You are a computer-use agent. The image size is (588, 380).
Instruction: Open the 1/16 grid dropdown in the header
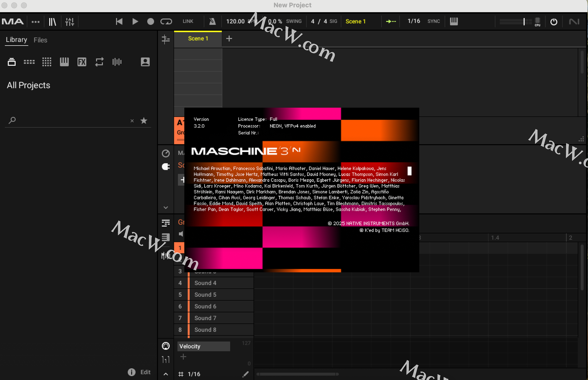pyautogui.click(x=414, y=21)
